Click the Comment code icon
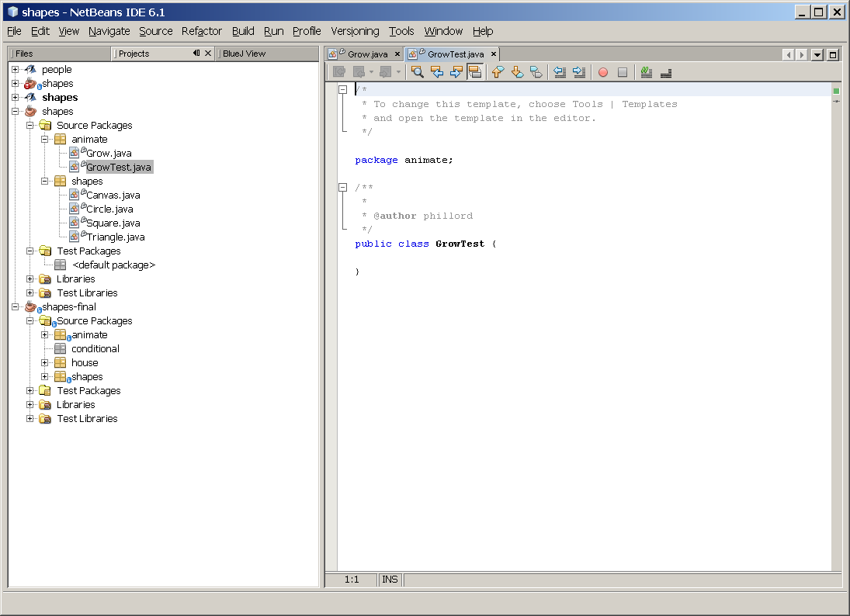The width and height of the screenshot is (850, 616). [x=646, y=72]
